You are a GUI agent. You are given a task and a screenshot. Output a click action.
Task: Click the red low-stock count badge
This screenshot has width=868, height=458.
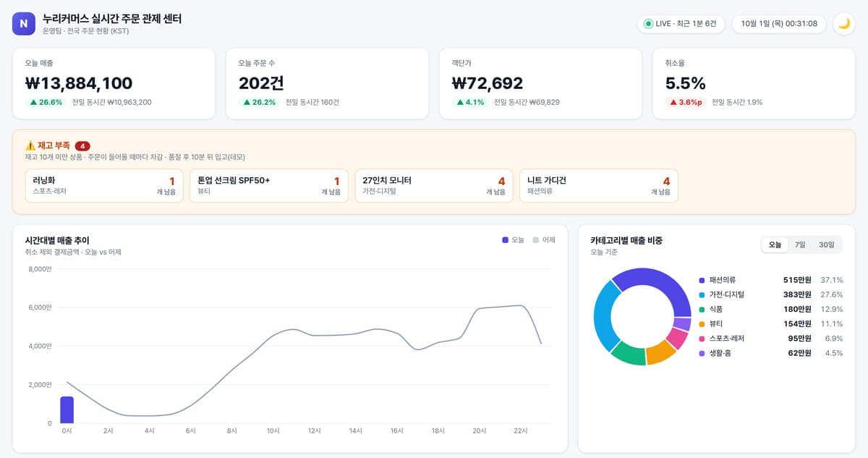82,145
